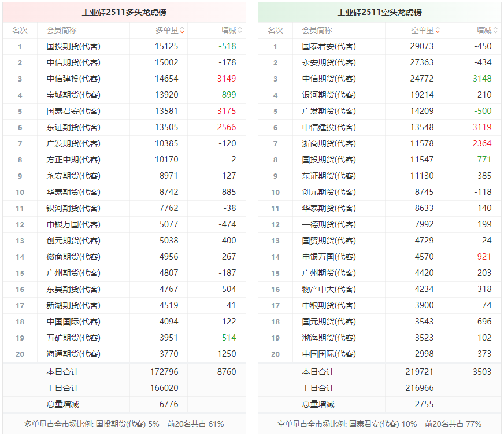The height and width of the screenshot is (436, 504).
Task: Click short total 219721
Action: [420, 372]
